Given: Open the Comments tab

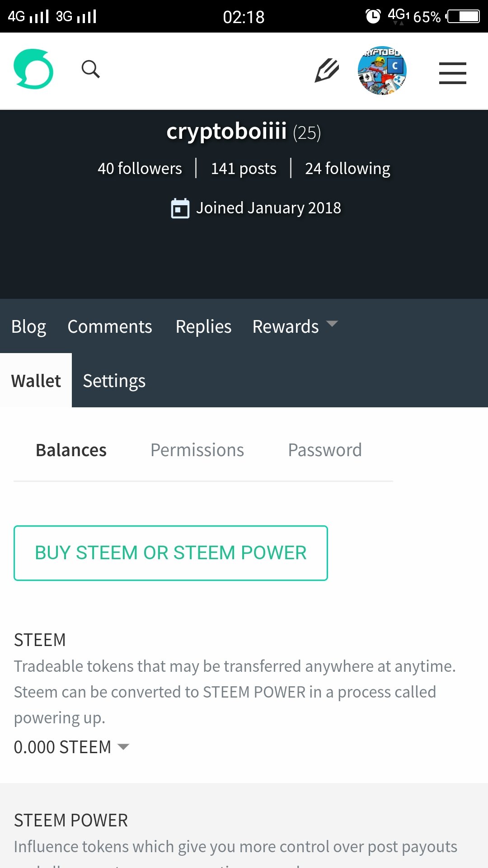Looking at the screenshot, I should pos(110,326).
